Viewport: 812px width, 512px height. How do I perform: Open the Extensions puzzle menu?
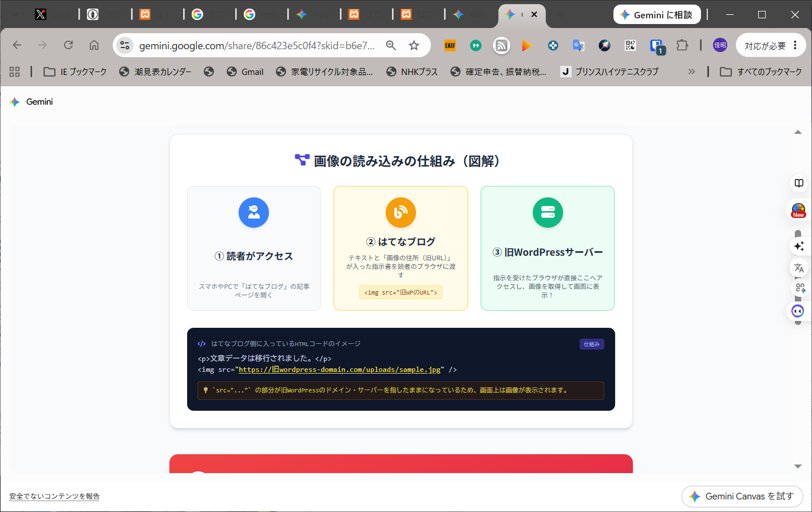(x=682, y=45)
